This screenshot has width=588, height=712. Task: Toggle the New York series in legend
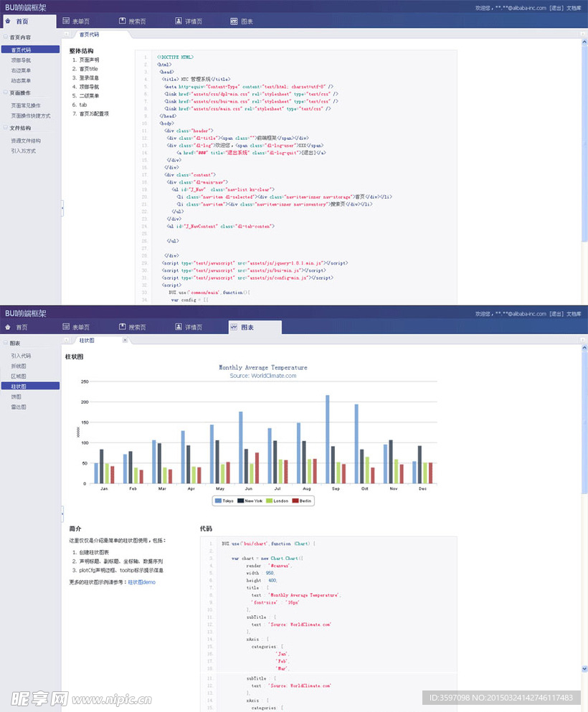(250, 501)
